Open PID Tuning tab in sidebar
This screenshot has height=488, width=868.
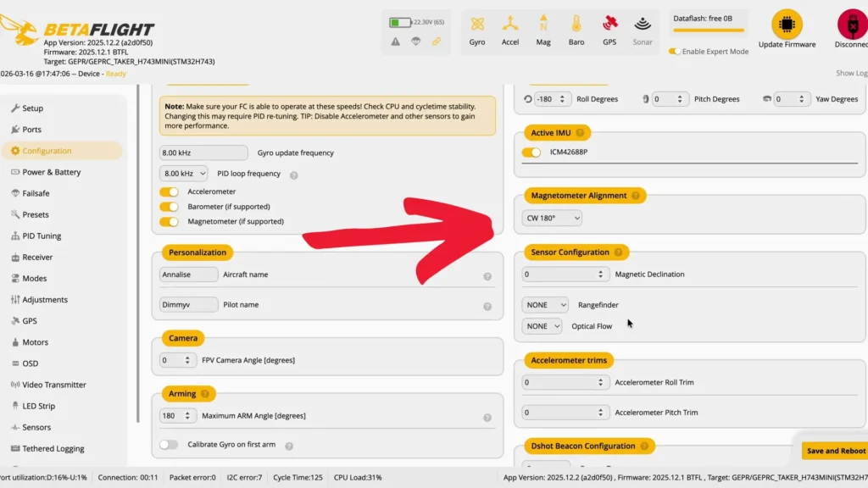click(42, 236)
